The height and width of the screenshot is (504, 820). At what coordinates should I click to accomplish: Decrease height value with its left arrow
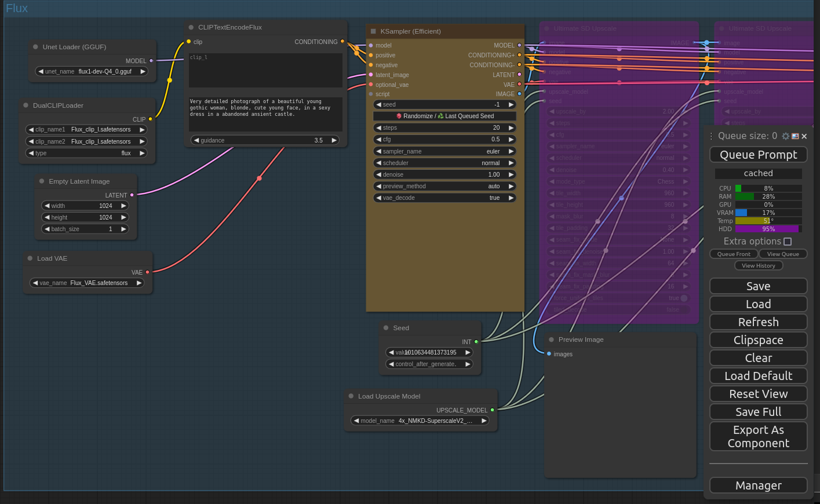tap(47, 217)
